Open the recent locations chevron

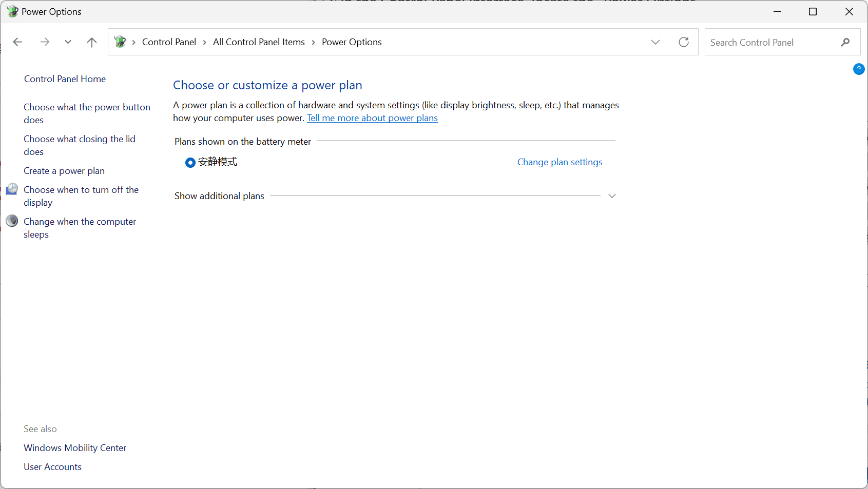(68, 42)
